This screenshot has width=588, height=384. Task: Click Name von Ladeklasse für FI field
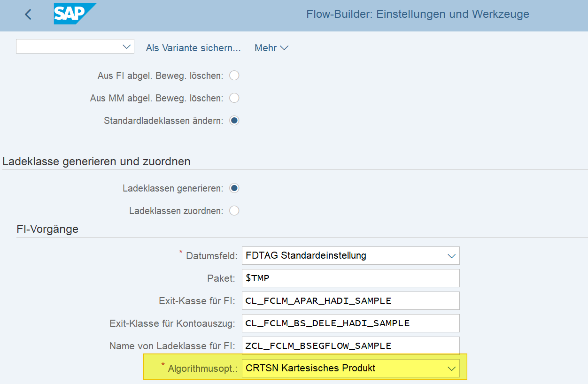(x=350, y=346)
